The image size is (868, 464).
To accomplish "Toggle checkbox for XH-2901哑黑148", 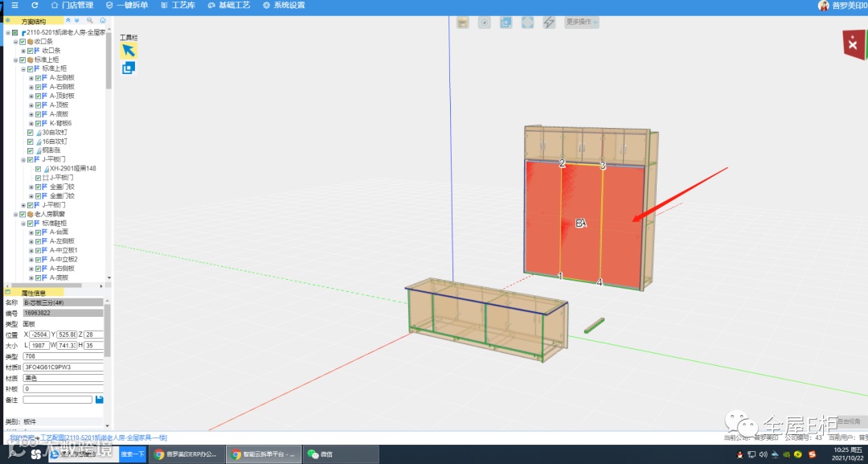I will [39, 168].
